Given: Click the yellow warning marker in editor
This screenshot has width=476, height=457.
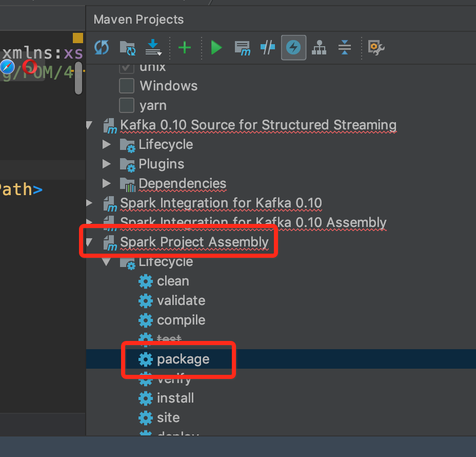Looking at the screenshot, I should [78, 38].
